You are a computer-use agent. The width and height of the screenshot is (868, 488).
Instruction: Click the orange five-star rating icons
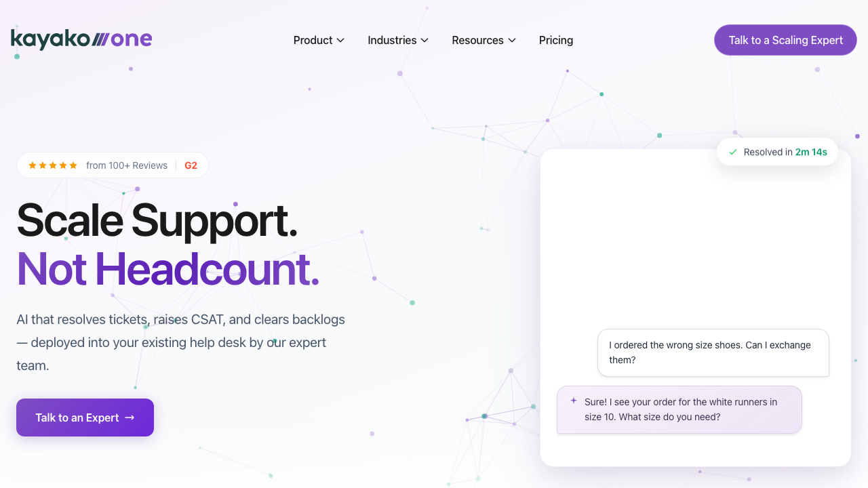53,165
